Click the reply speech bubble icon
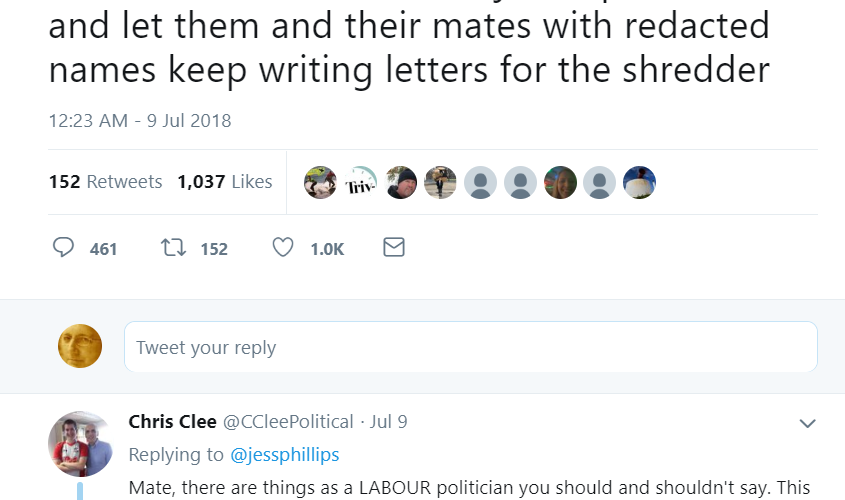 coord(64,248)
